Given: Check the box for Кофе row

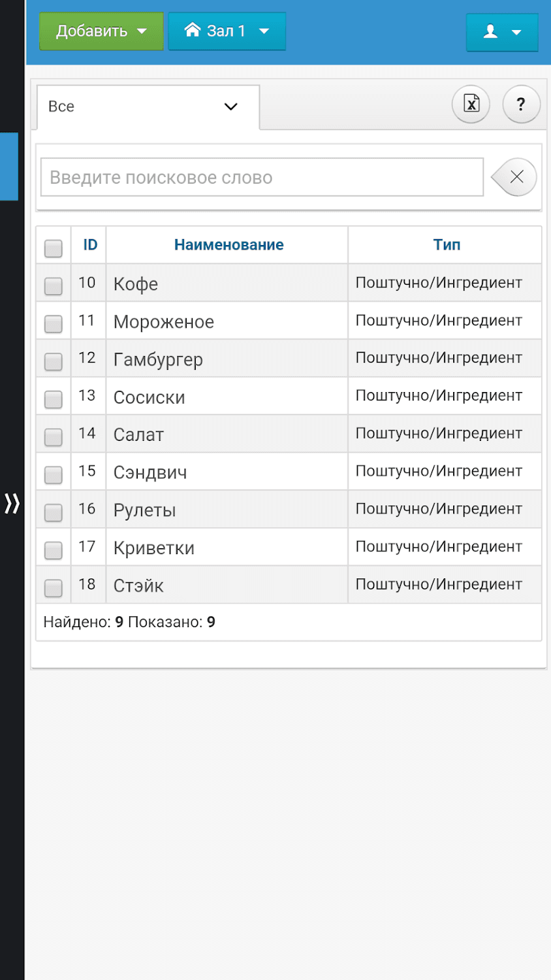Looking at the screenshot, I should 54,286.
